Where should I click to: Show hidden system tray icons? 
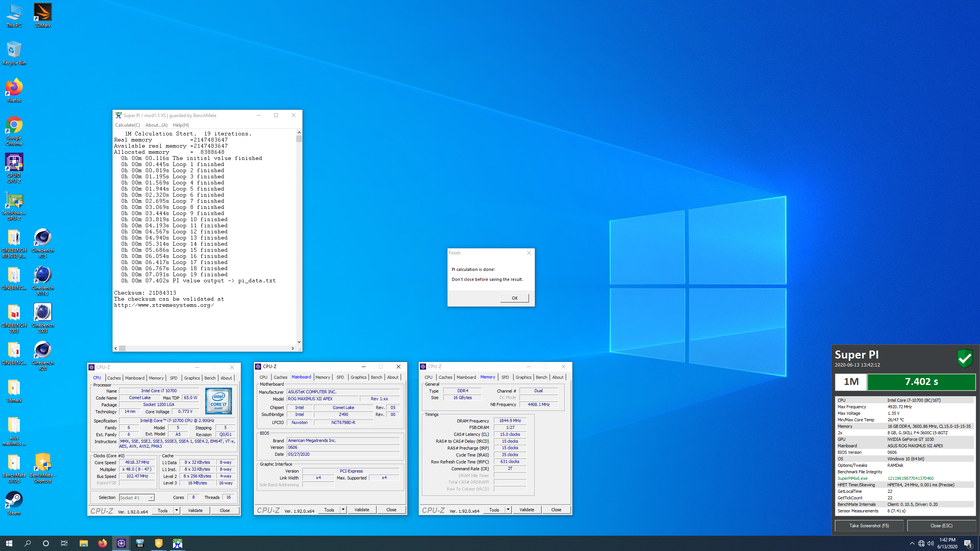(912, 543)
